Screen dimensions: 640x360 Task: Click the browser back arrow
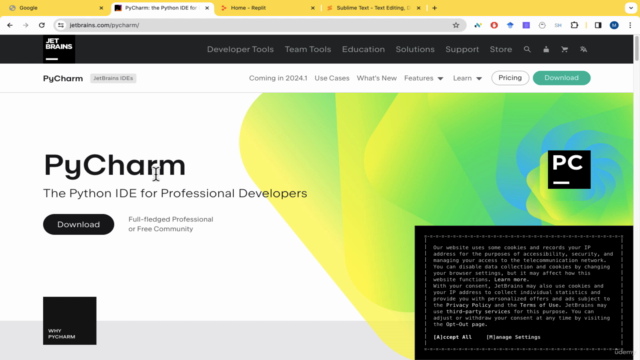[10, 25]
